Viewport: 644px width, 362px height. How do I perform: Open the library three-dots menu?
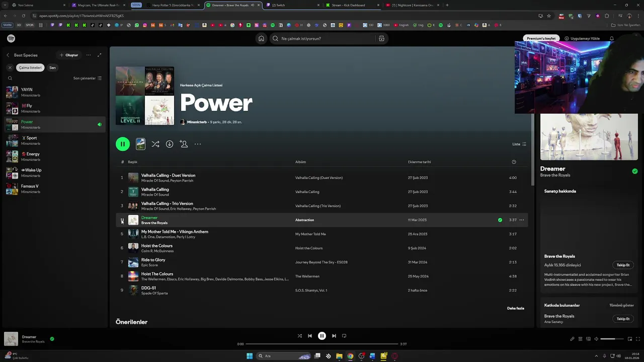[89, 55]
